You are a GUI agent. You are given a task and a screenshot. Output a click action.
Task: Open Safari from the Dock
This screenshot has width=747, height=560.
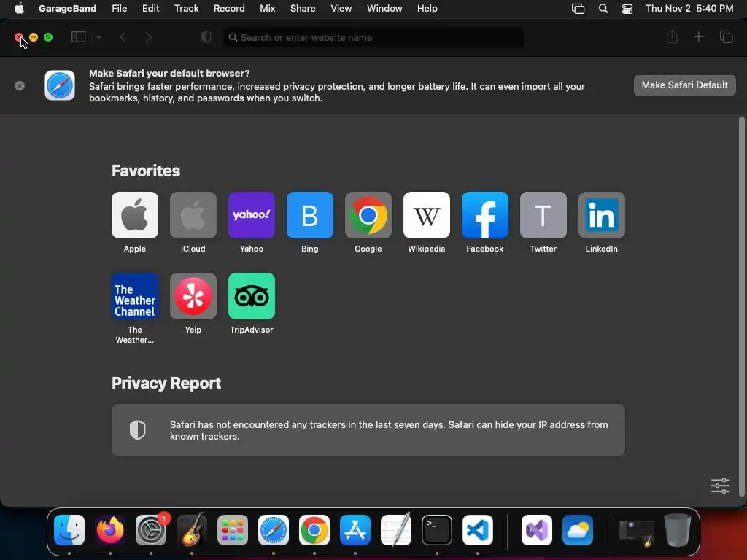274,530
